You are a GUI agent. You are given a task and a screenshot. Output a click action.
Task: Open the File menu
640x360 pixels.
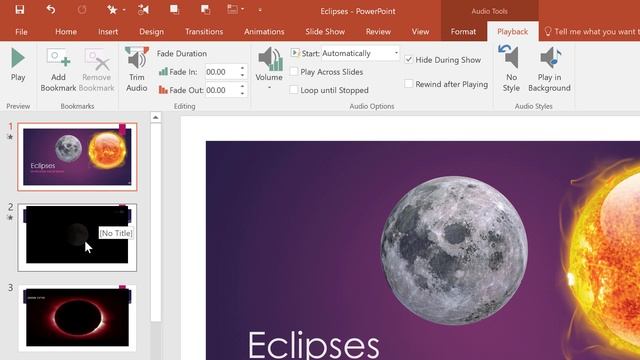[21, 31]
